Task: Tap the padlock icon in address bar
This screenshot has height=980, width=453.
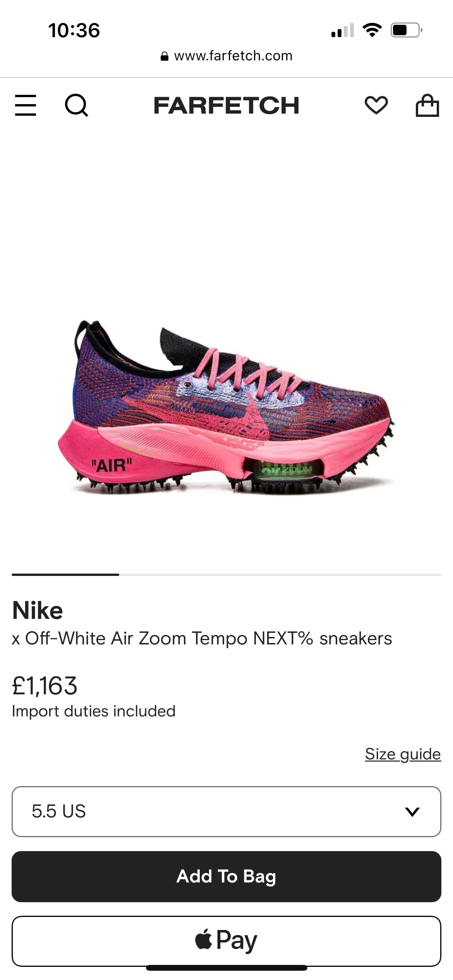Action: click(164, 57)
